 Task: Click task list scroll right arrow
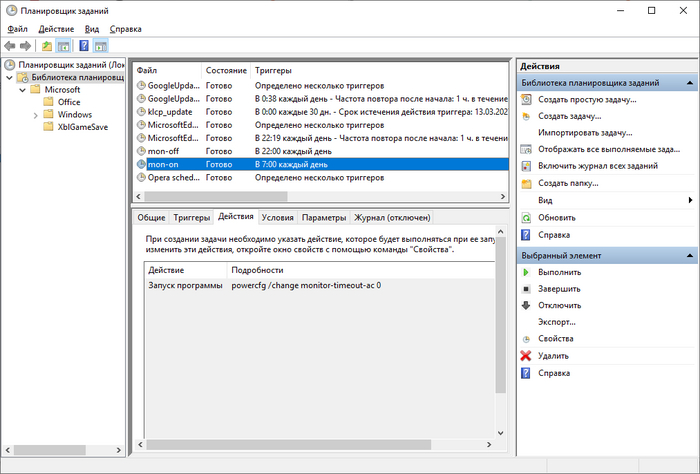tap(503, 196)
